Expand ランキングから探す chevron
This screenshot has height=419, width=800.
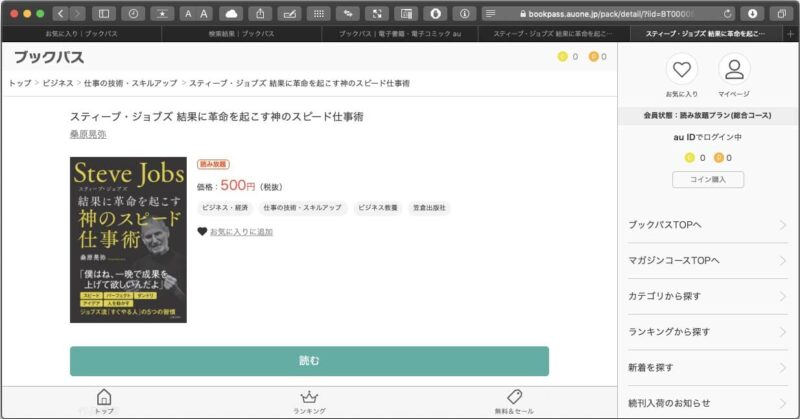(x=783, y=332)
